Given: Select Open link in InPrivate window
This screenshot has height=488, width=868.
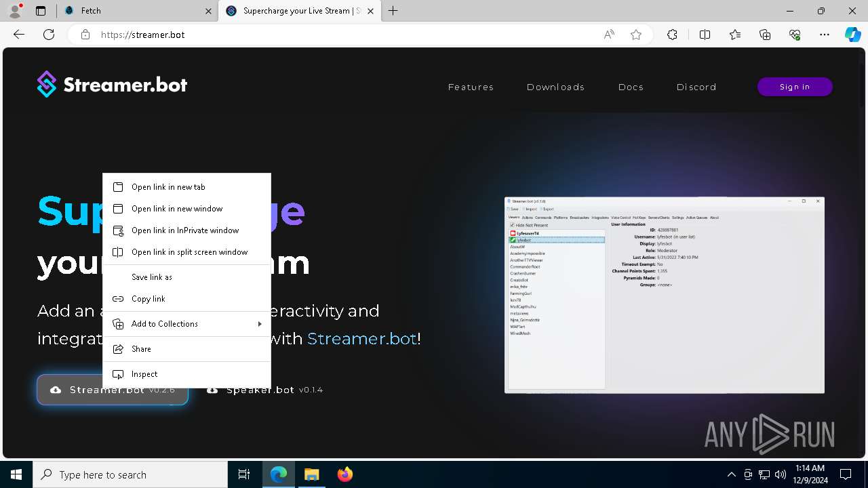Looking at the screenshot, I should [x=186, y=230].
